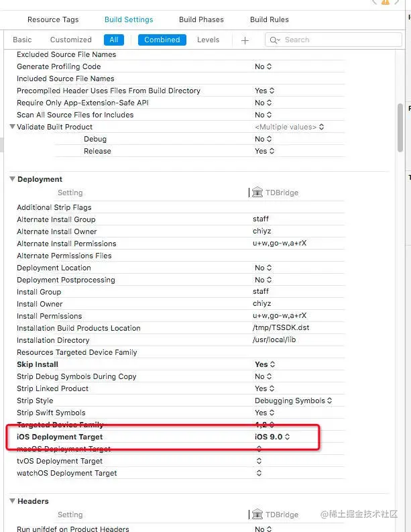Screen dimensions: 411x532
Task: Select the All filter button
Action: (x=114, y=40)
